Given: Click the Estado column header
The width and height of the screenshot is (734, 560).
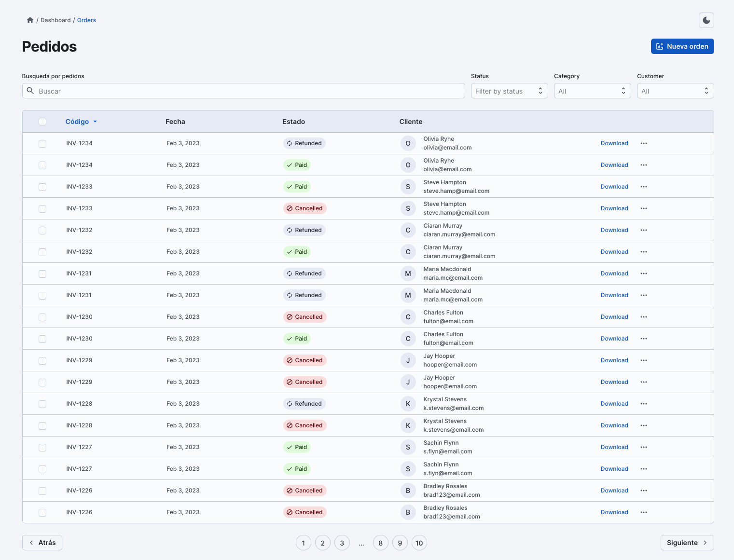Looking at the screenshot, I should [x=293, y=122].
